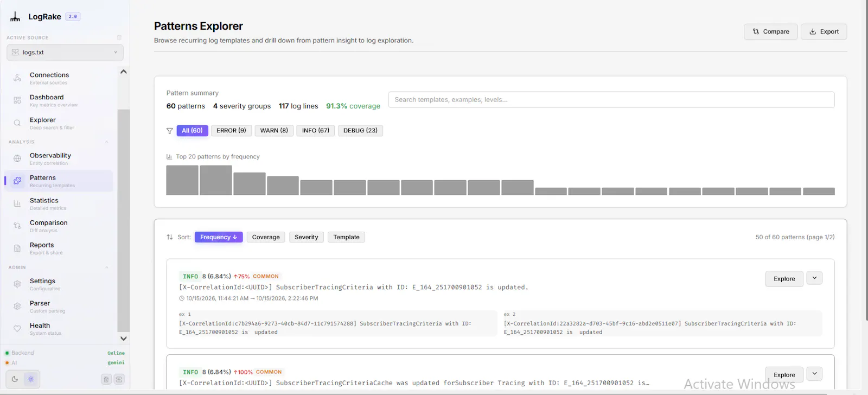This screenshot has width=868, height=395.
Task: Focus the Search templates input field
Action: [x=611, y=100]
